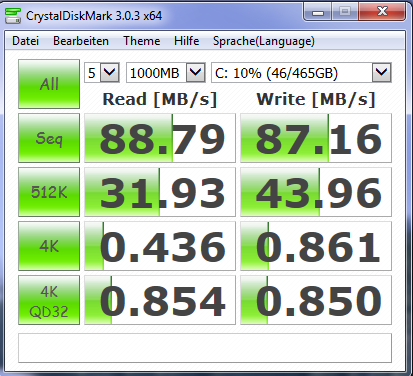Viewport: 413px width, 376px height.
Task: Start the Seq benchmark test
Action: click(x=49, y=138)
